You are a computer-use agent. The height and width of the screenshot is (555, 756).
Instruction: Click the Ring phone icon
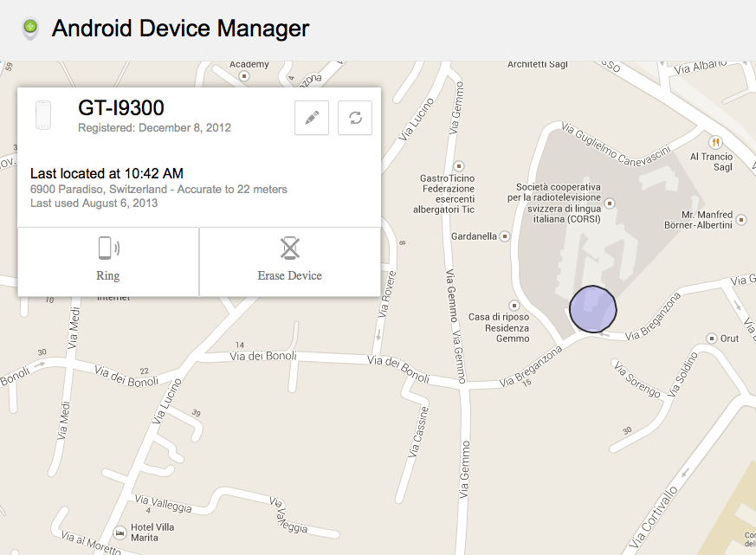[x=108, y=248]
